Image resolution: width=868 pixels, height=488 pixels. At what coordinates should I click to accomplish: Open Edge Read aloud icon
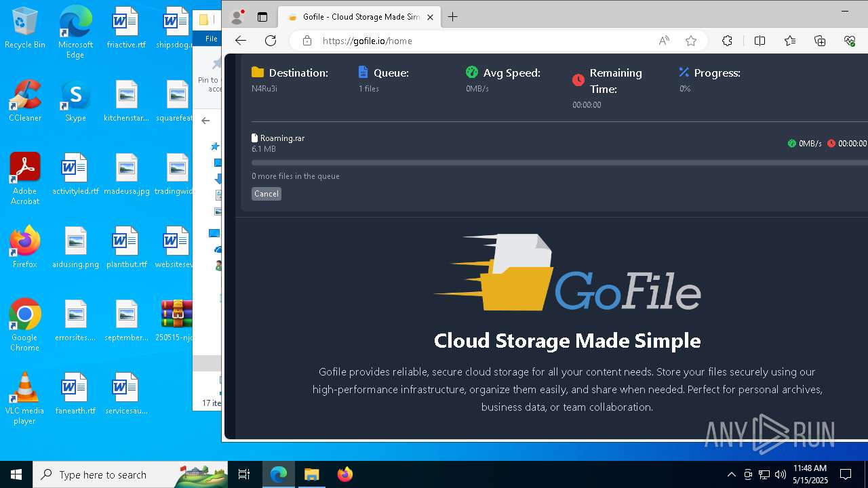pyautogui.click(x=664, y=41)
